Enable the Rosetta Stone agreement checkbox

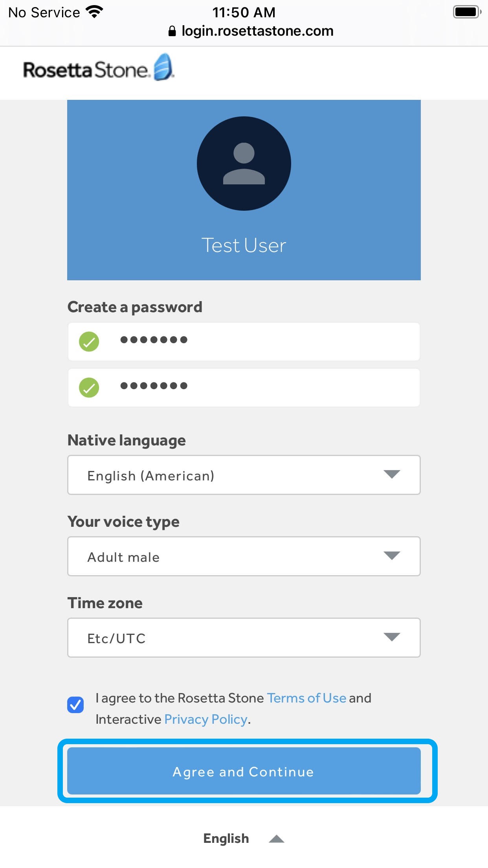[x=76, y=705]
